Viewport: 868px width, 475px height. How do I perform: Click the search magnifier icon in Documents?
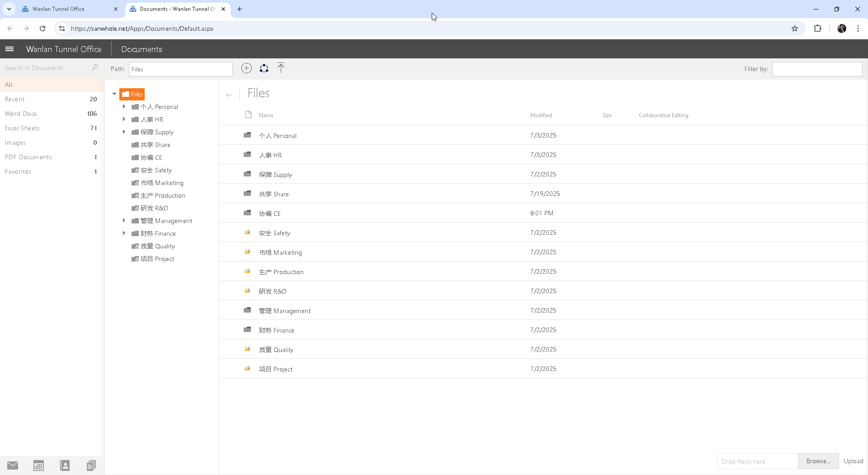point(95,68)
